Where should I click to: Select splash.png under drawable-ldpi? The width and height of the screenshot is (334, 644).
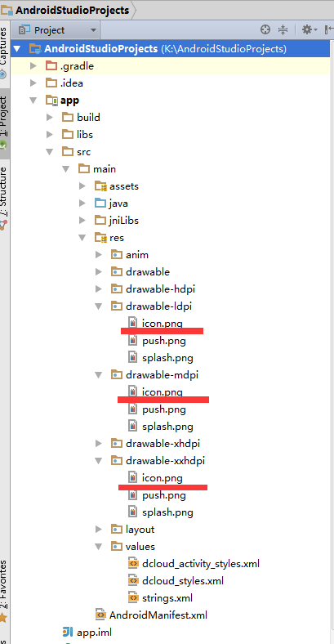167,358
